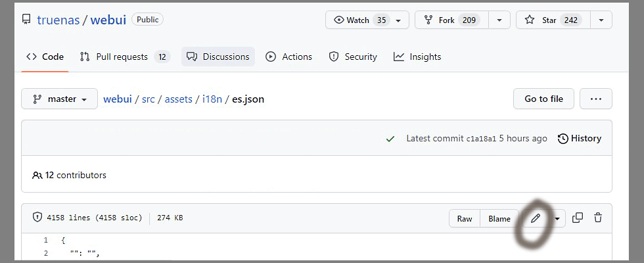Image resolution: width=644 pixels, height=263 pixels.
Task: Expand the Fork options dropdown arrow
Action: click(499, 20)
